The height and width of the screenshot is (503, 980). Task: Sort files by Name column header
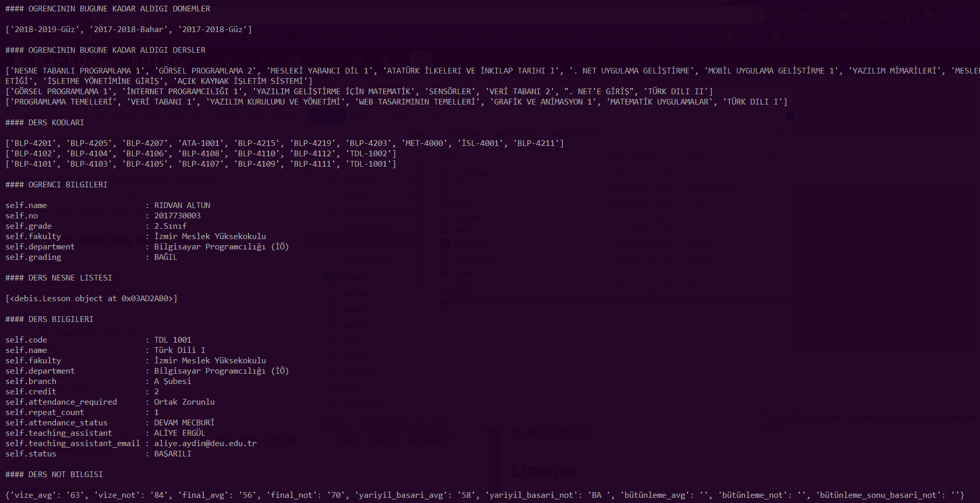point(450,155)
